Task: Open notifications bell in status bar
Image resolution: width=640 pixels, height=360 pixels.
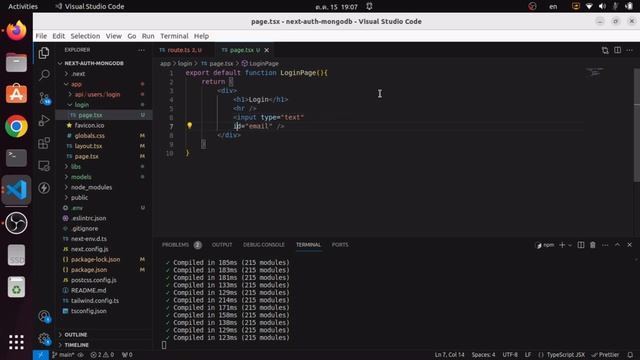Action: (631, 355)
